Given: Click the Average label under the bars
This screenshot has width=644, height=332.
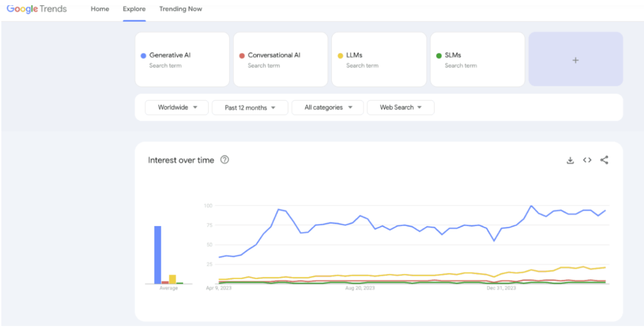Looking at the screenshot, I should (x=169, y=288).
